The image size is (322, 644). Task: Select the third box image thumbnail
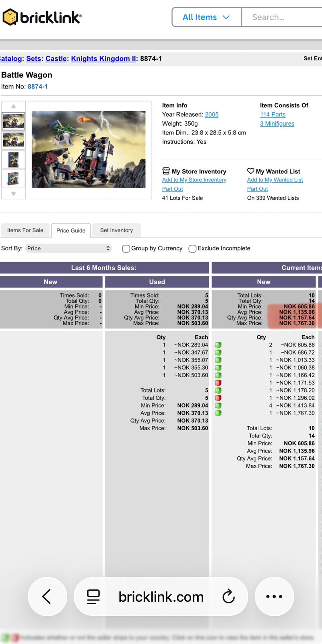pyautogui.click(x=13, y=159)
